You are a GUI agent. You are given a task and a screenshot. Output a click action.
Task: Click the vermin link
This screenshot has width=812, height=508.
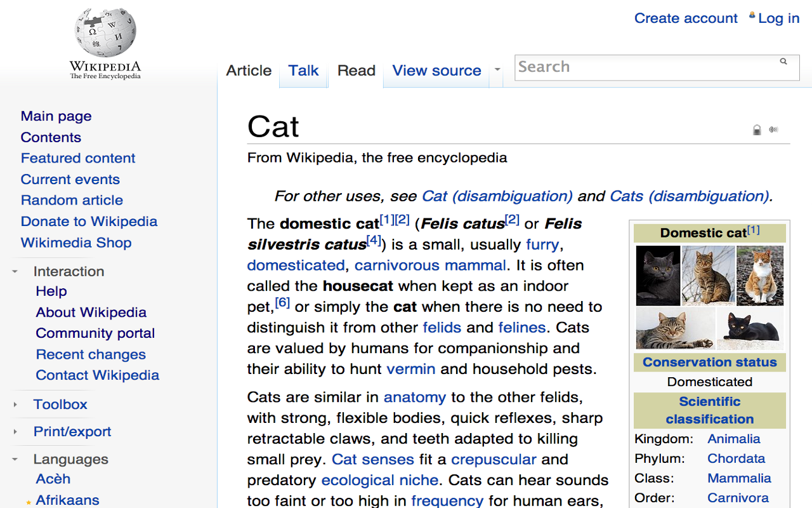pos(411,369)
